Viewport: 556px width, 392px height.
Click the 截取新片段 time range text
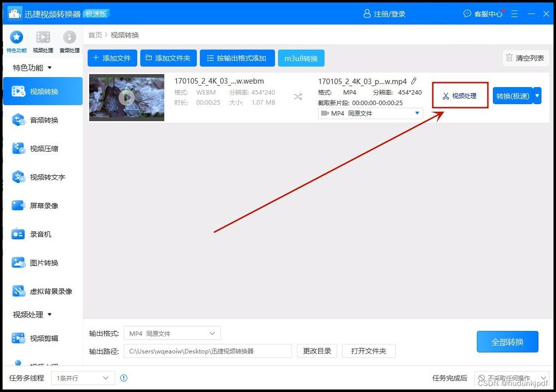tap(360, 103)
